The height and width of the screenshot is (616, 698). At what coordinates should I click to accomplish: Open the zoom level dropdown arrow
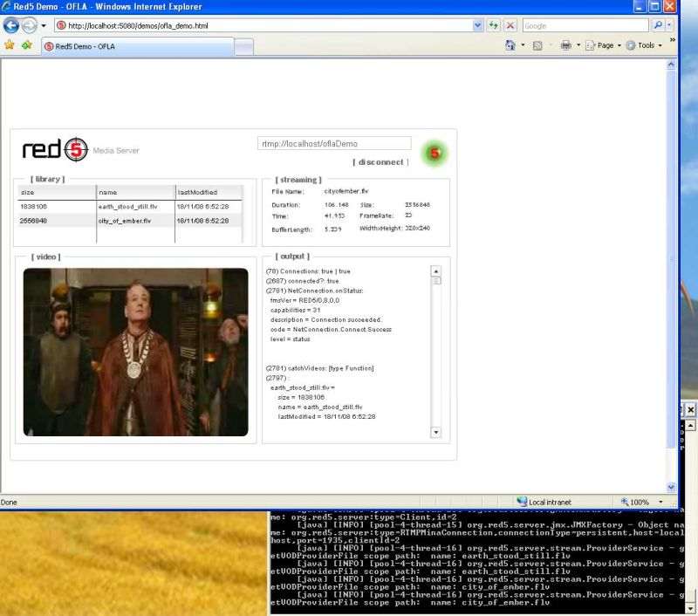pos(660,502)
